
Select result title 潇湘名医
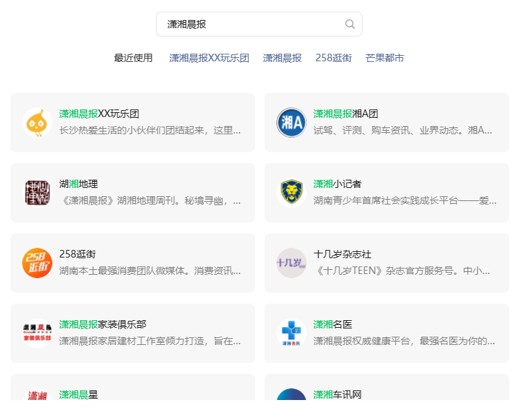click(332, 324)
